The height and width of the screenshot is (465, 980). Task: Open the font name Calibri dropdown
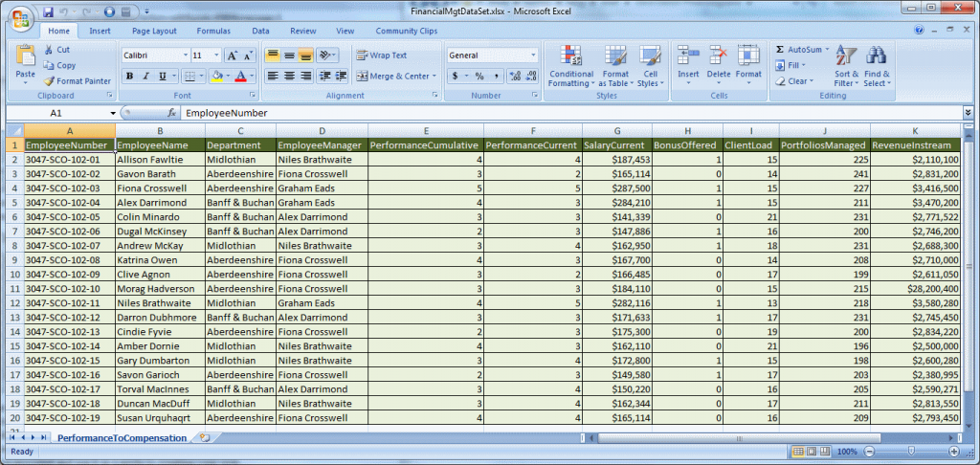point(186,55)
